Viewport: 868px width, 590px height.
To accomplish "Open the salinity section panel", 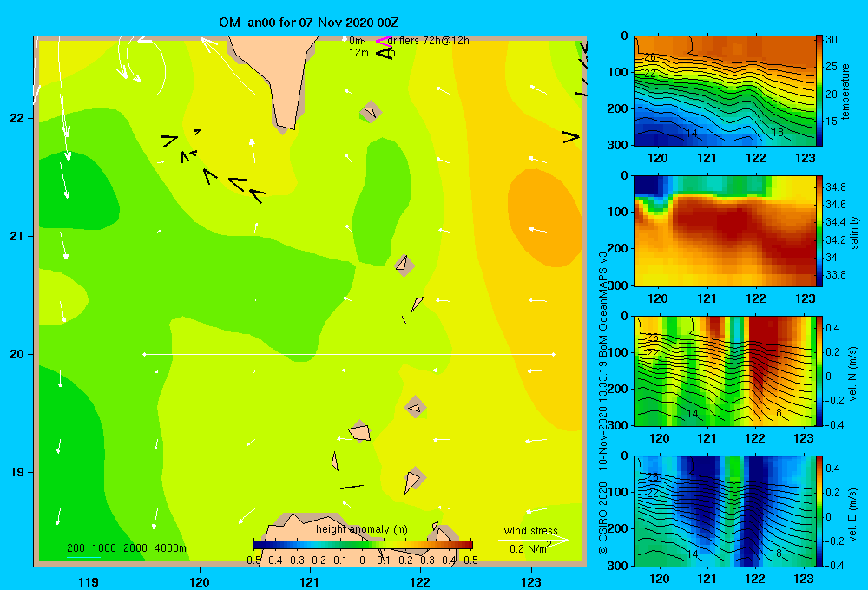I will (x=724, y=231).
